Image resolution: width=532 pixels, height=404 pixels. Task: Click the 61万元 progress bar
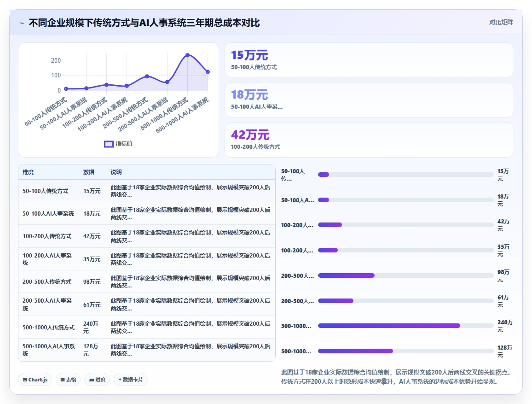pyautogui.click(x=405, y=301)
